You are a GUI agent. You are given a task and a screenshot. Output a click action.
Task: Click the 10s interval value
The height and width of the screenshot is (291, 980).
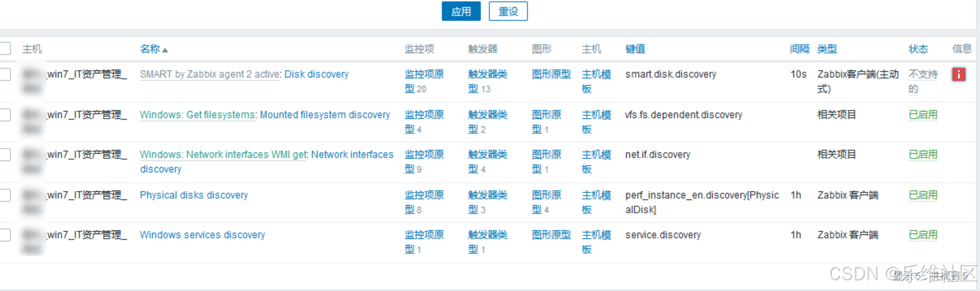798,74
